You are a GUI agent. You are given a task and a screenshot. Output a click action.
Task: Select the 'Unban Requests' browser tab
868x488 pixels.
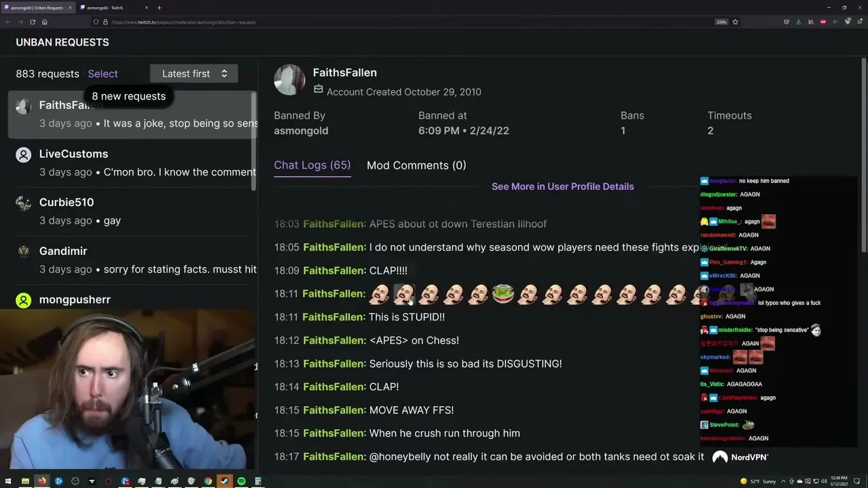pyautogui.click(x=37, y=7)
